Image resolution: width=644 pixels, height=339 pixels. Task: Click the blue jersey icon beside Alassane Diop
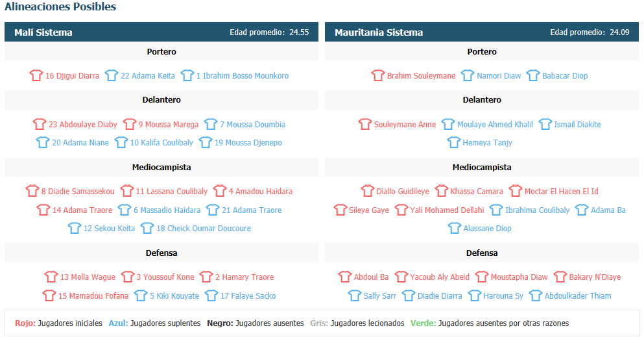(x=454, y=228)
